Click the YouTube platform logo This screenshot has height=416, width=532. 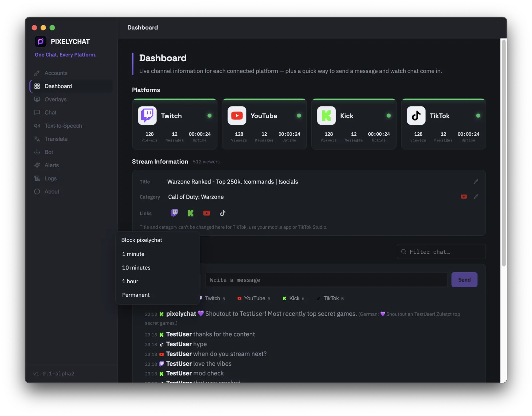(237, 116)
